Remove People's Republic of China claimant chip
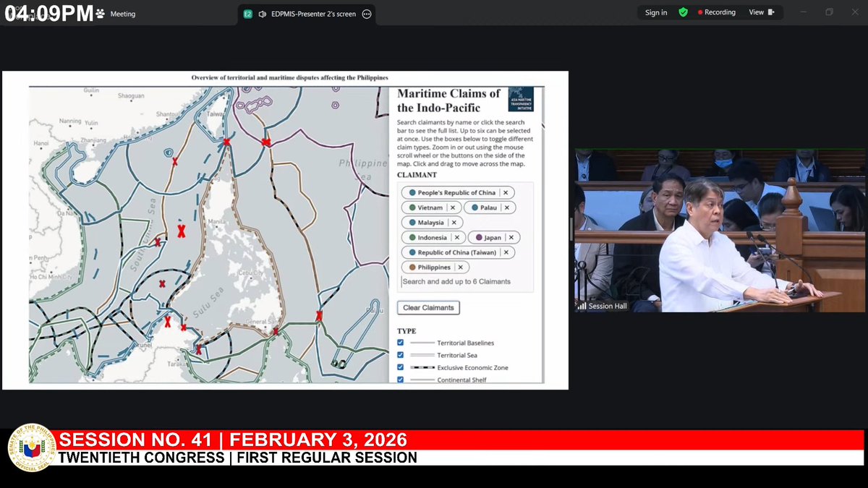 (x=506, y=192)
